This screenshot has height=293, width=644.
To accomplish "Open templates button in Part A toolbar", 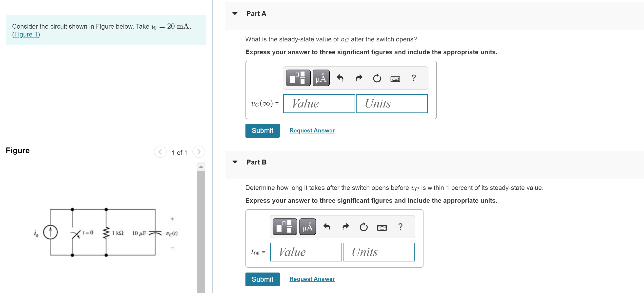I will tap(298, 78).
